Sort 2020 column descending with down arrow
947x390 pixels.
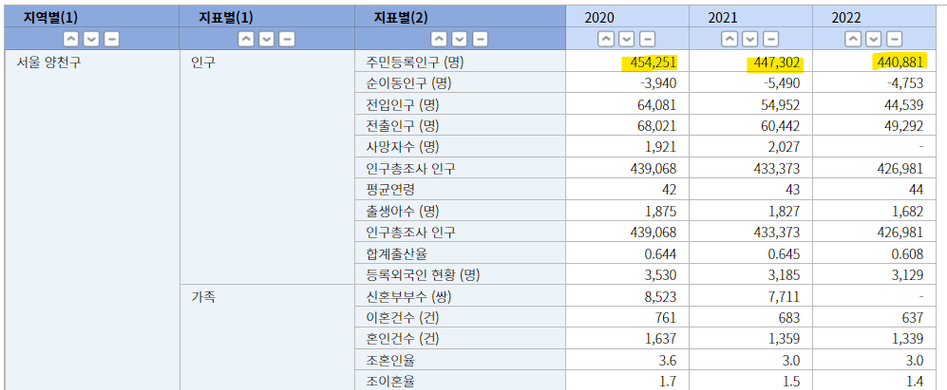(x=627, y=39)
